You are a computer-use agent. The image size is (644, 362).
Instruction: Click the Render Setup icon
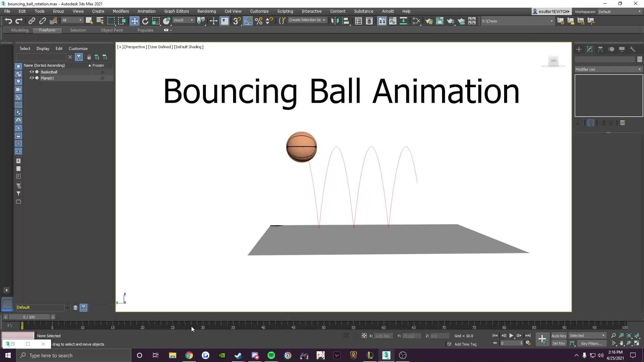[x=429, y=21]
